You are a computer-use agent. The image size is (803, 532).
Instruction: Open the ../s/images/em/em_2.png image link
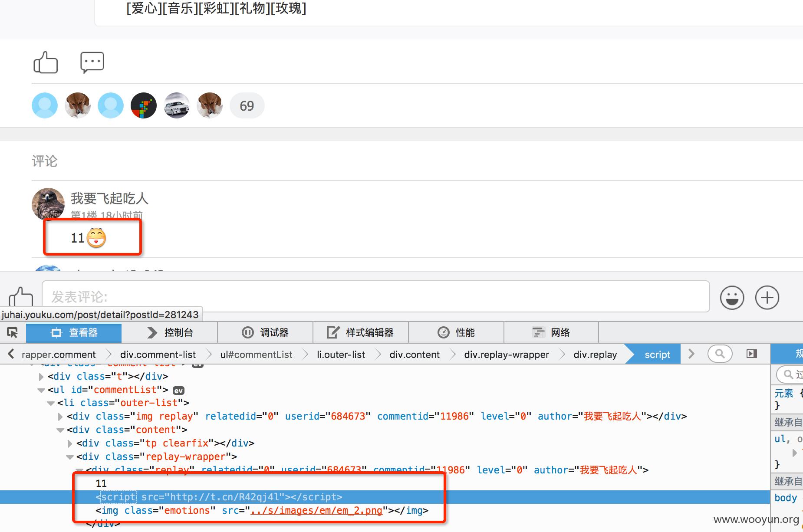pos(316,510)
